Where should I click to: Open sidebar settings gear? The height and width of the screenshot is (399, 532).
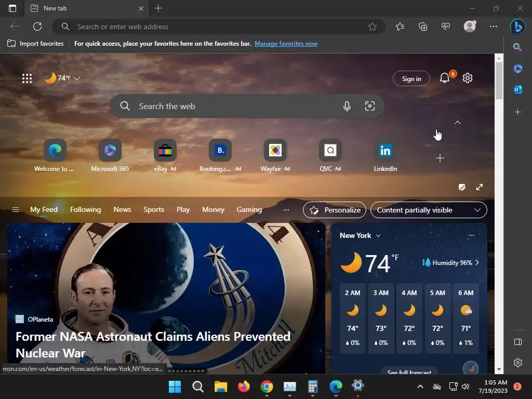[518, 363]
